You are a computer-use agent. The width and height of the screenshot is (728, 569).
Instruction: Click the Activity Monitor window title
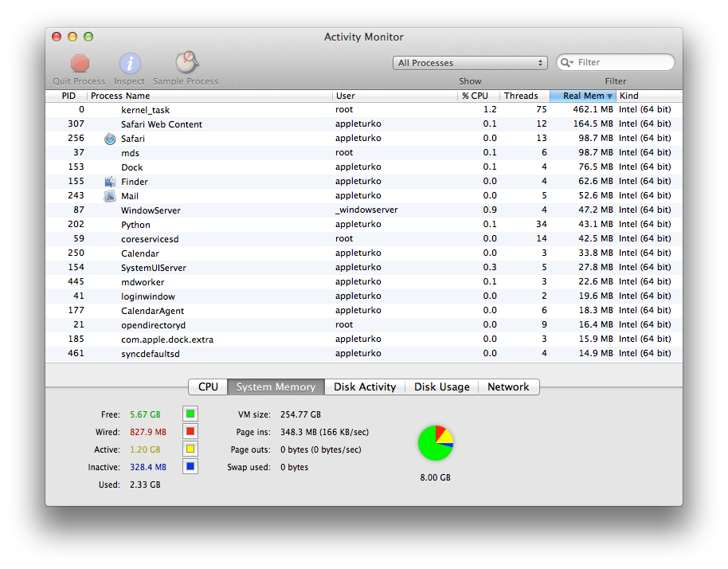363,37
